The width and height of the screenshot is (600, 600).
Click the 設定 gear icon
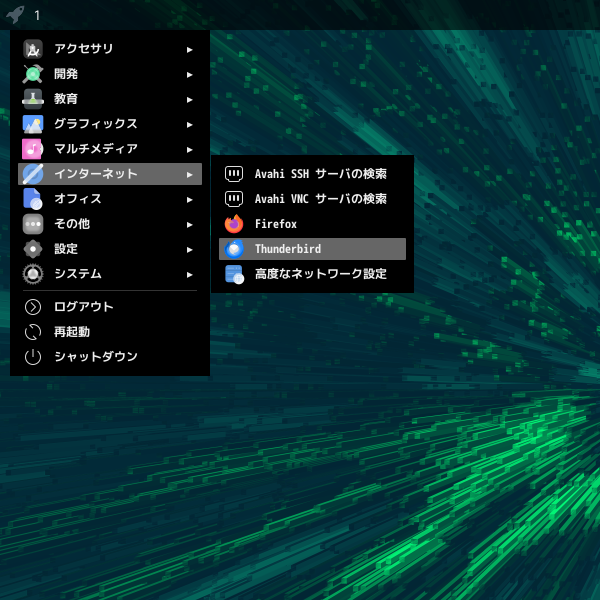coord(33,249)
